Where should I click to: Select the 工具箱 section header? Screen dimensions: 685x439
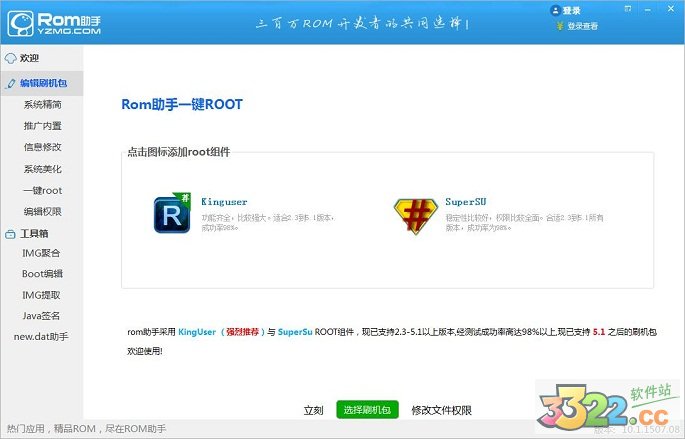(x=34, y=234)
